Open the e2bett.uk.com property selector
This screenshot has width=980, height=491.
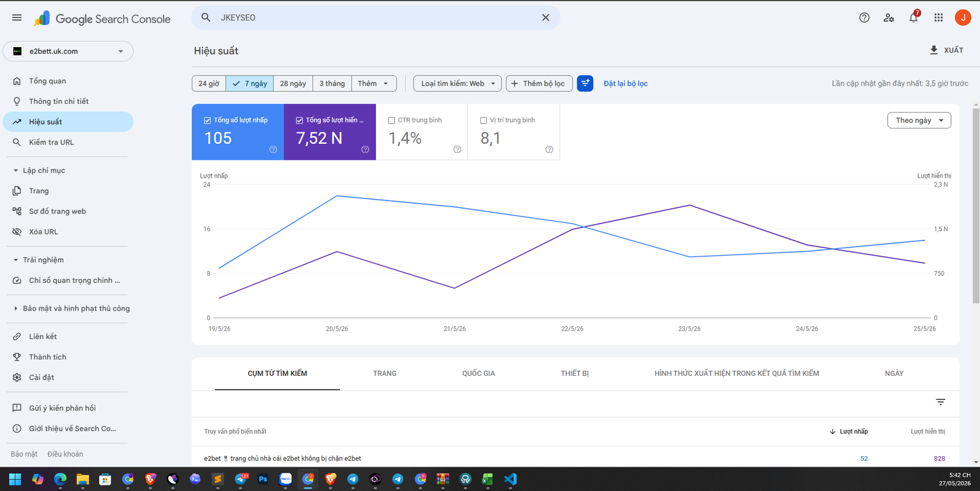click(x=68, y=51)
